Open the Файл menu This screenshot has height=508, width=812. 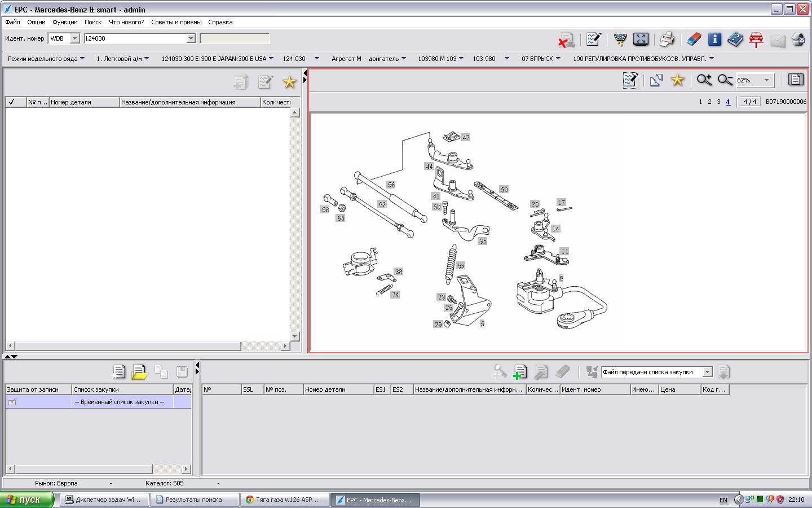pyautogui.click(x=12, y=22)
